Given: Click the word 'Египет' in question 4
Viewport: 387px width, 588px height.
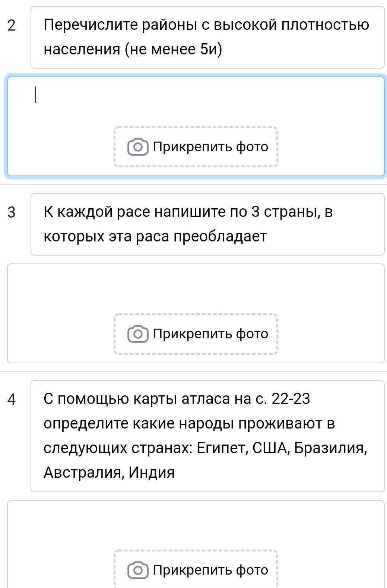Looking at the screenshot, I should (222, 448).
